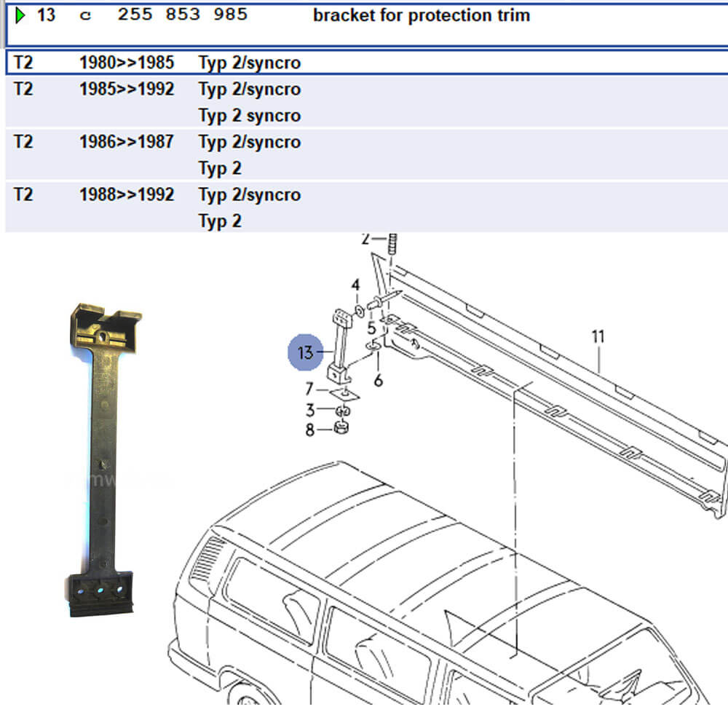The width and height of the screenshot is (728, 728).
Task: Click callout number 2 above the trim
Action: tap(365, 238)
